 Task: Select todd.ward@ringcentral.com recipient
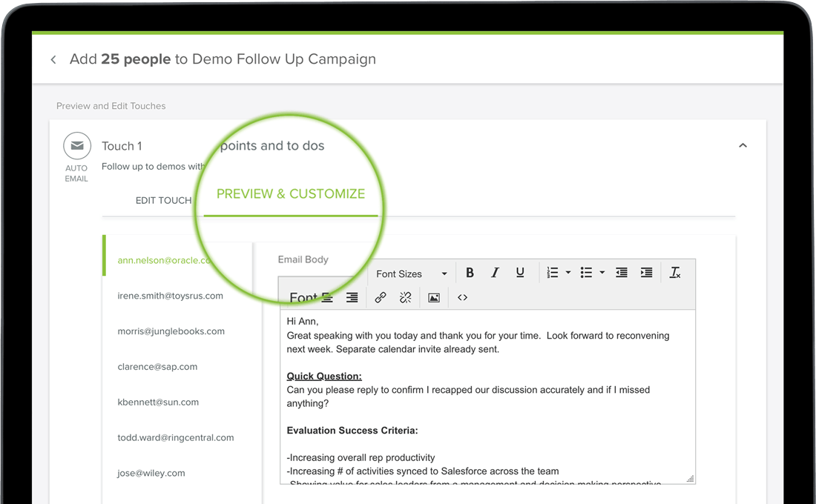pos(175,437)
